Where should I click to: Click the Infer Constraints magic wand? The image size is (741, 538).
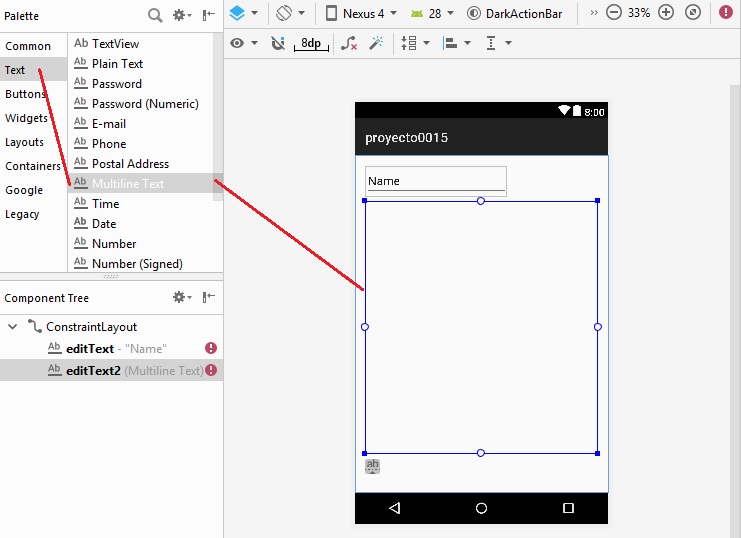(376, 44)
